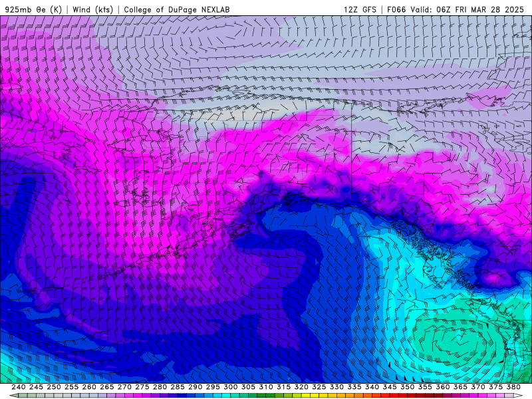Click the 300 value on the color scale
532x399 pixels.
click(230, 387)
